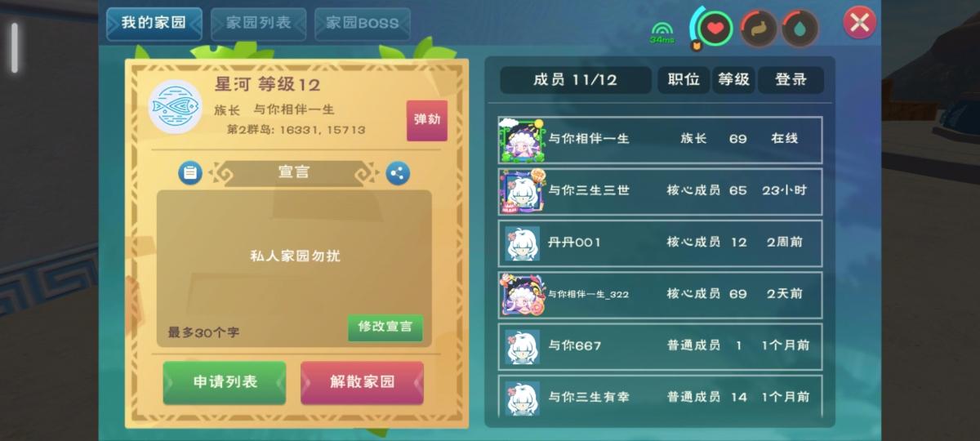Click the fish emblem of 星河
The image size is (980, 441).
click(175, 106)
